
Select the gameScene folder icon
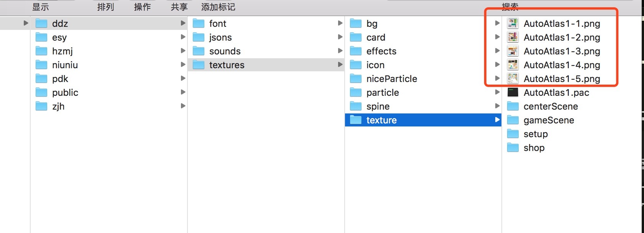513,120
